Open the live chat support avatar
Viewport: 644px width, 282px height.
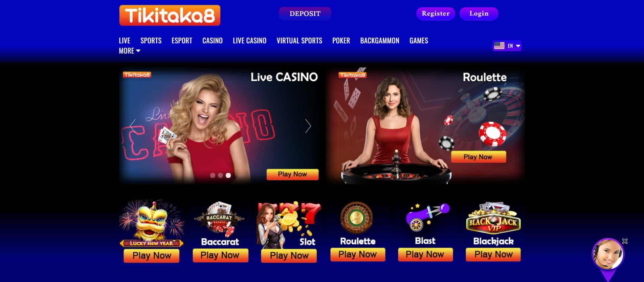[608, 254]
